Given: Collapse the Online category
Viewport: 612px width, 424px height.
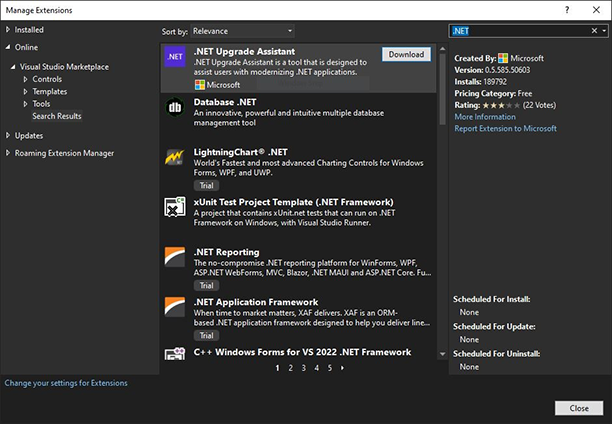Looking at the screenshot, I should [8, 47].
